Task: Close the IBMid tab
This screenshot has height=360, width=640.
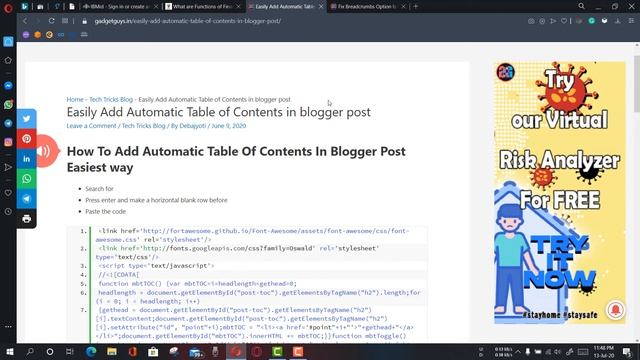Action: pos(156,7)
